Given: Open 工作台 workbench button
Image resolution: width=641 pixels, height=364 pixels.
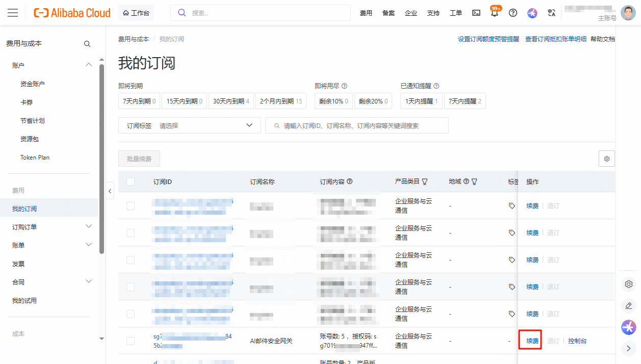Looking at the screenshot, I should 136,13.
